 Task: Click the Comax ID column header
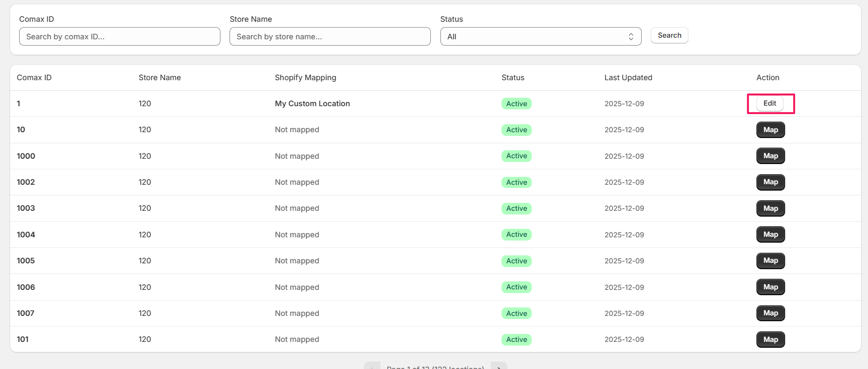[x=34, y=78]
